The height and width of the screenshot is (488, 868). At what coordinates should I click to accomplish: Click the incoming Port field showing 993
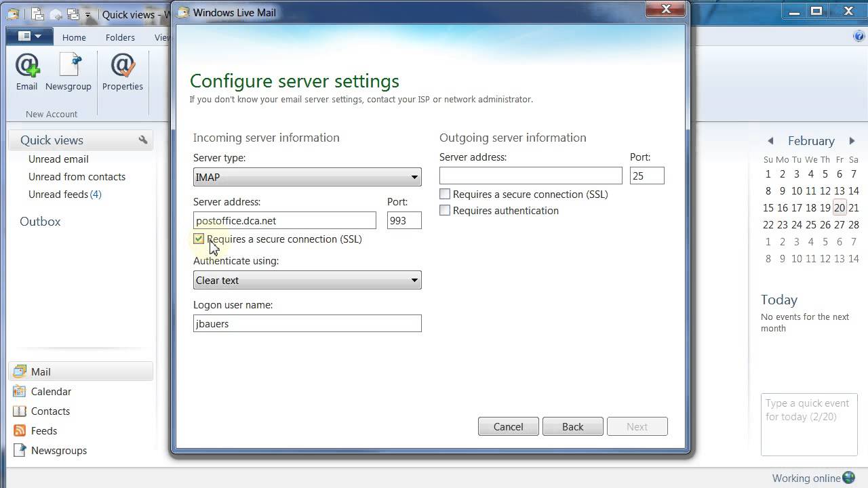[x=404, y=220]
